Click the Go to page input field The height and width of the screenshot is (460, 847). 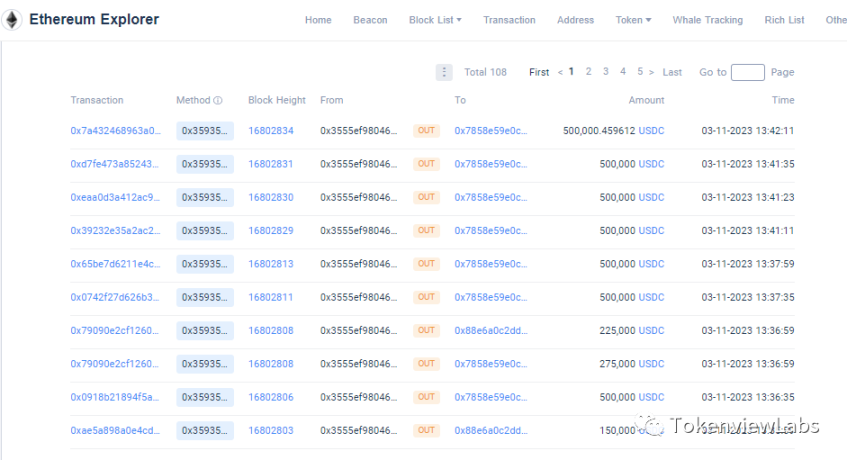(x=747, y=72)
